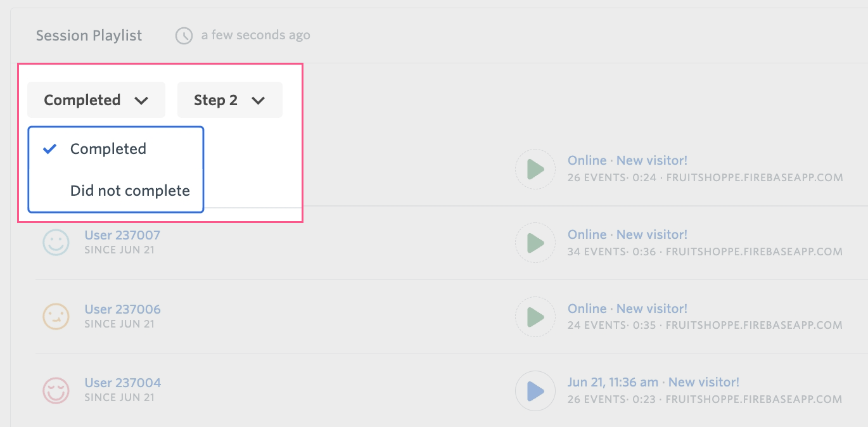Choose Did not complete option
The height and width of the screenshot is (427, 868).
point(130,191)
